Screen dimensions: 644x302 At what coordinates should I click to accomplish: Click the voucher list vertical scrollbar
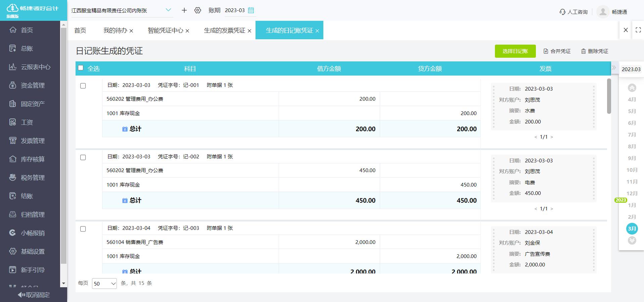(x=609, y=96)
